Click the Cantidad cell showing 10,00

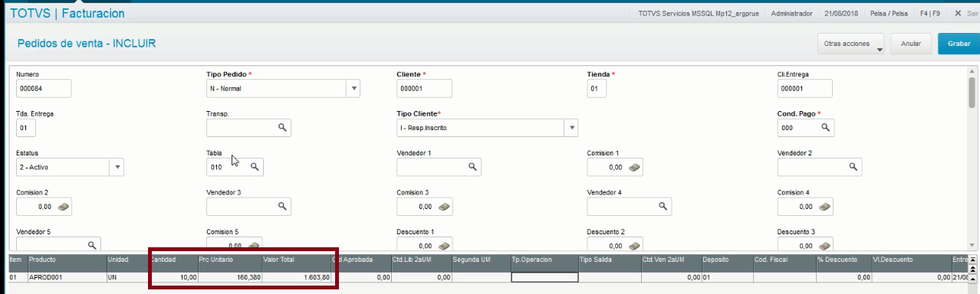pyautogui.click(x=173, y=277)
